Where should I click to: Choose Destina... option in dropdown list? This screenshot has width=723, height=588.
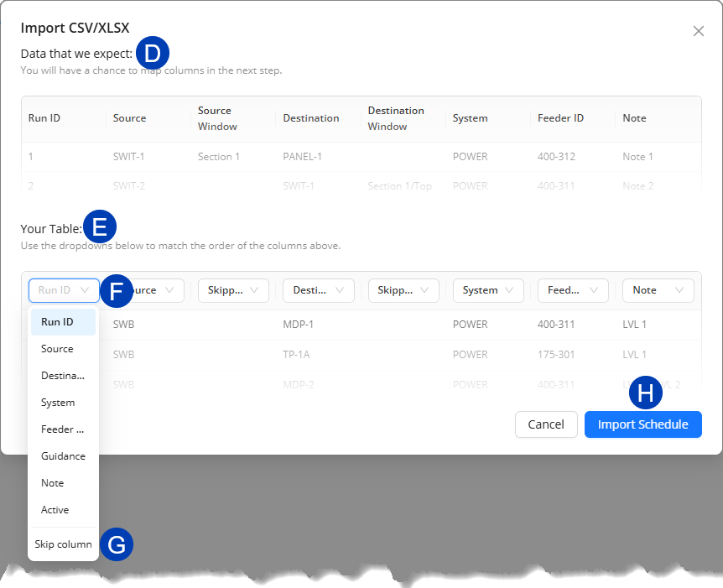tap(63, 376)
